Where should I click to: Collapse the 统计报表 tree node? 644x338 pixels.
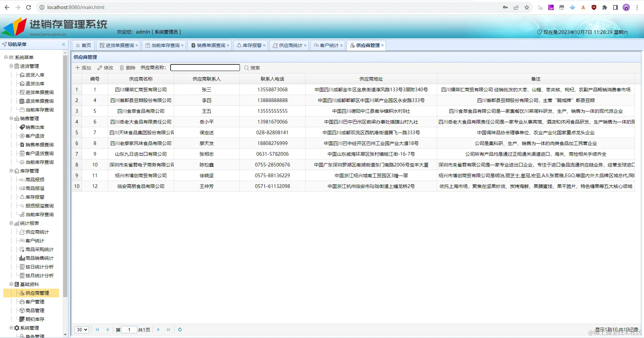pyautogui.click(x=11, y=223)
